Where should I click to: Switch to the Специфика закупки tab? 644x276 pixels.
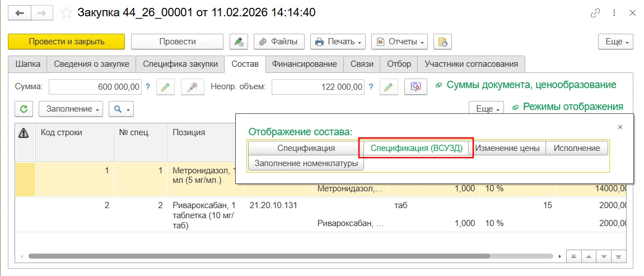click(x=180, y=64)
